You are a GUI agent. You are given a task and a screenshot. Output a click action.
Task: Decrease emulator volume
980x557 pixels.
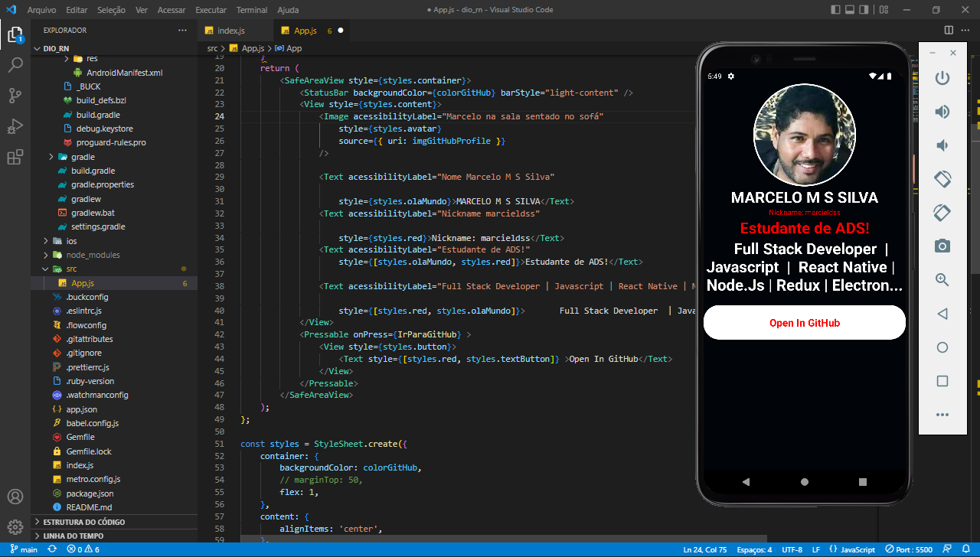click(x=942, y=145)
